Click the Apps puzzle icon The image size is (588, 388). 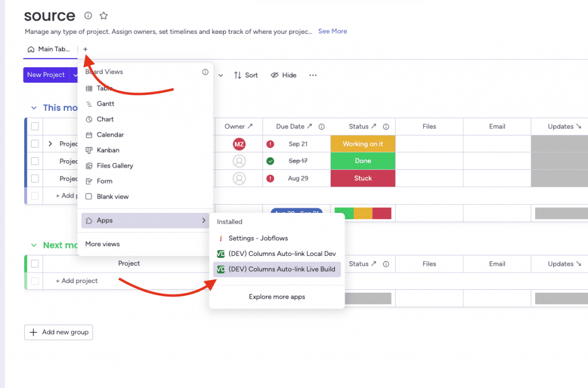coord(89,220)
